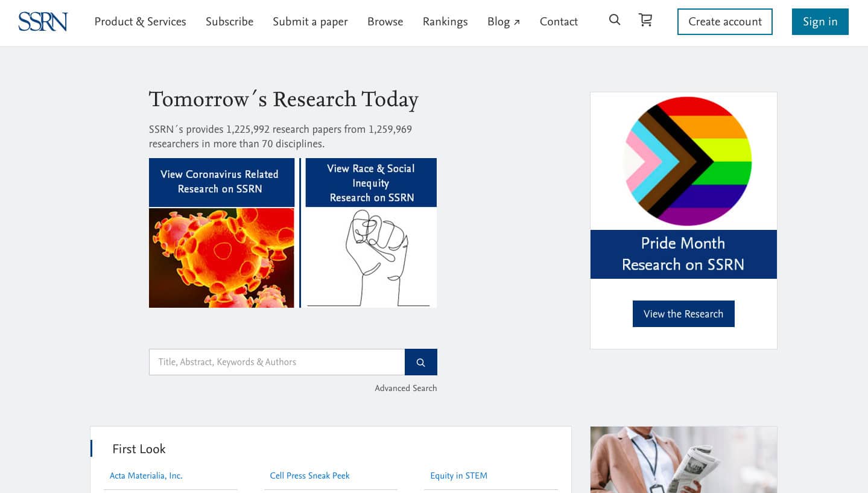This screenshot has width=868, height=493.
Task: Open Product & Services menu
Action: coord(140,22)
